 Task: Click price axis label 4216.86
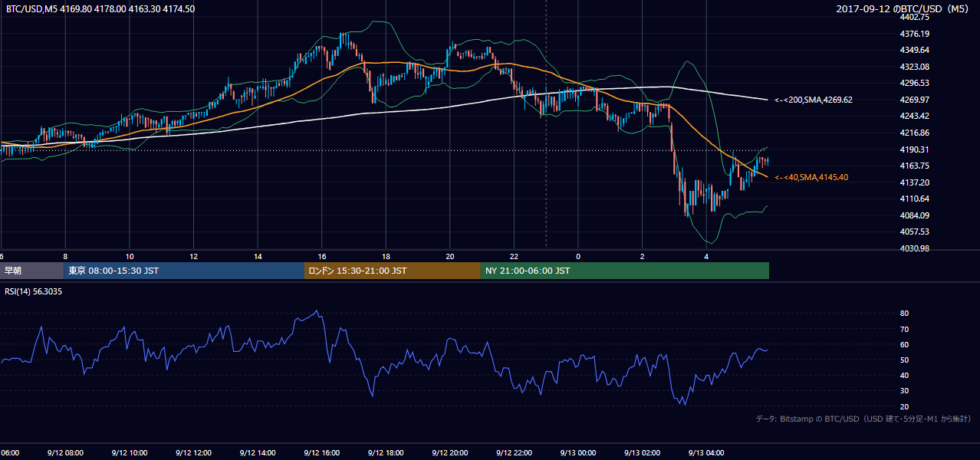pyautogui.click(x=914, y=133)
